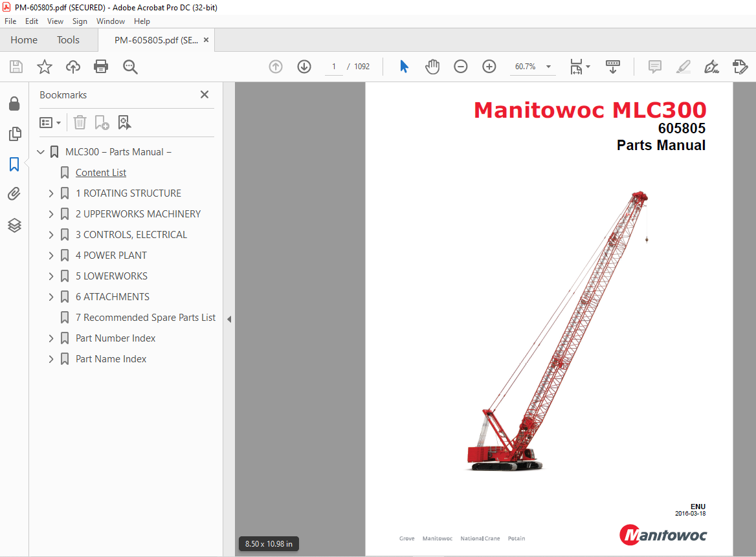Zoom in with the plus circle icon

tap(489, 67)
